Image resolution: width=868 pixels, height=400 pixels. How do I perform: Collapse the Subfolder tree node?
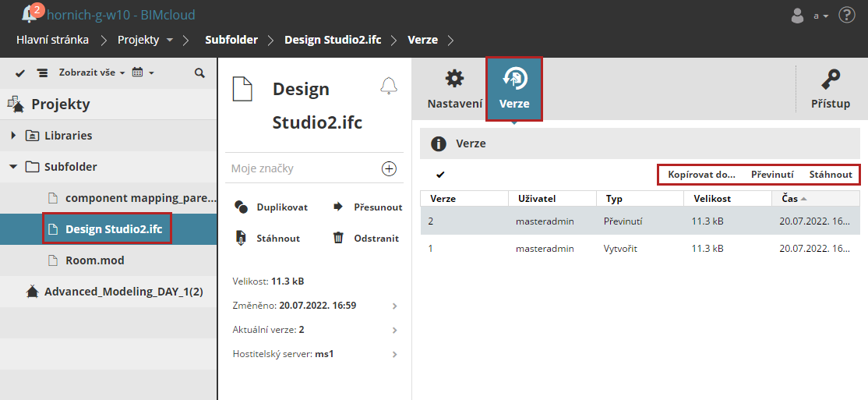[x=13, y=167]
